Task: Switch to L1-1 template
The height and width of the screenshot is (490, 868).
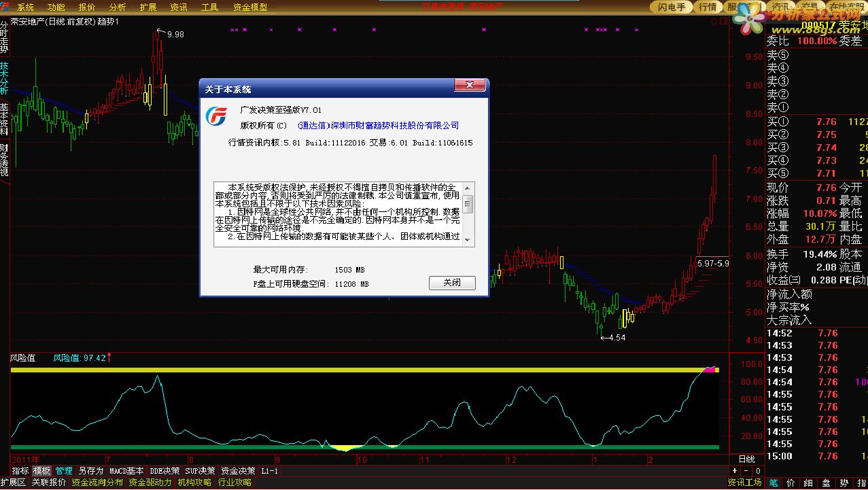Action: coord(270,470)
